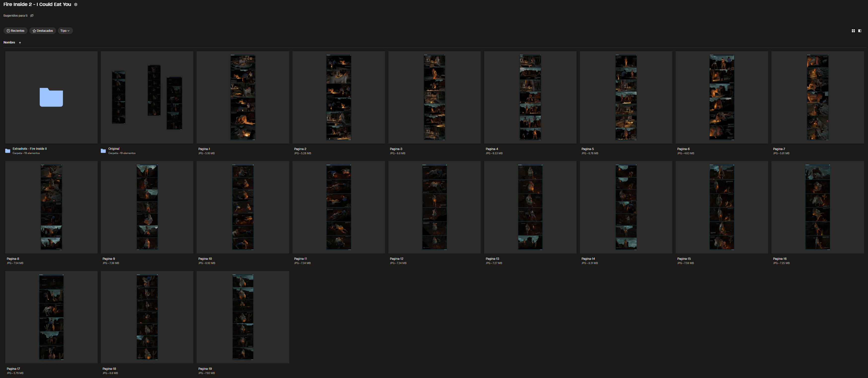Viewport: 868px width, 378px height.
Task: Toggle the details side panel icon
Action: click(860, 31)
